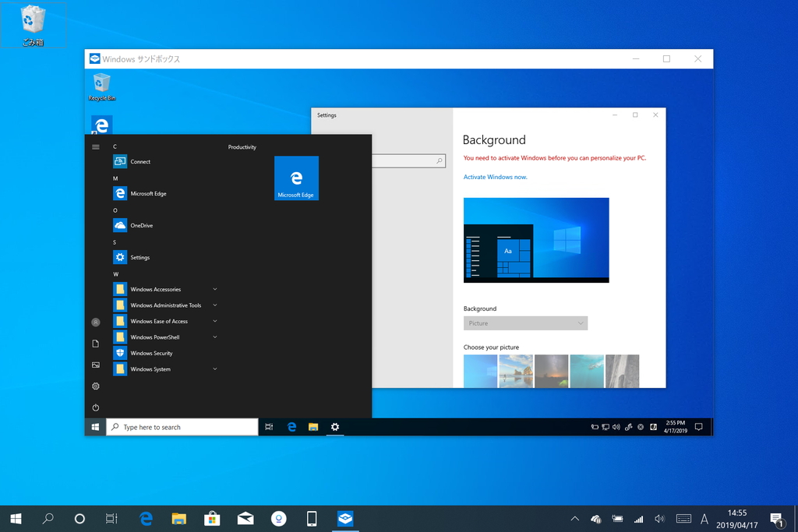Click the IME A indicator on host tray
798x532 pixels.
point(704,520)
